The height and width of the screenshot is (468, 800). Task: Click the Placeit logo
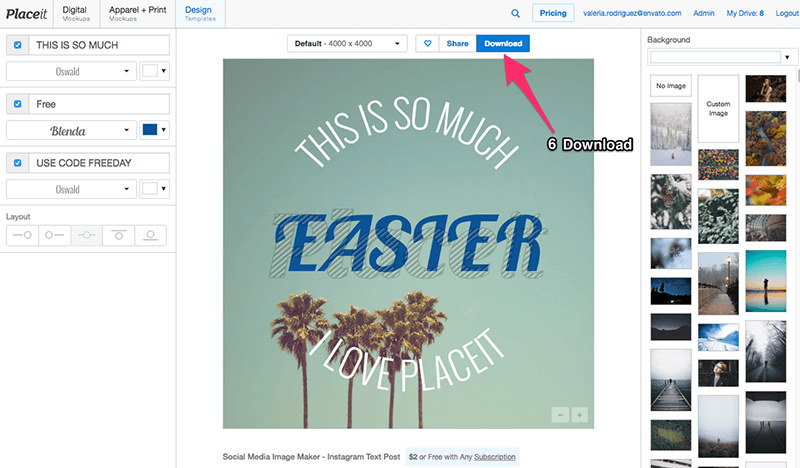coord(26,14)
